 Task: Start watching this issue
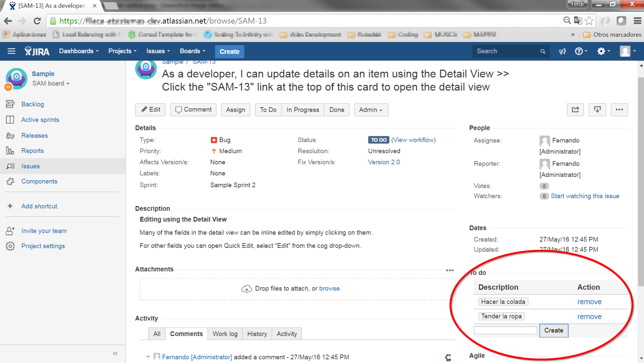pyautogui.click(x=585, y=196)
